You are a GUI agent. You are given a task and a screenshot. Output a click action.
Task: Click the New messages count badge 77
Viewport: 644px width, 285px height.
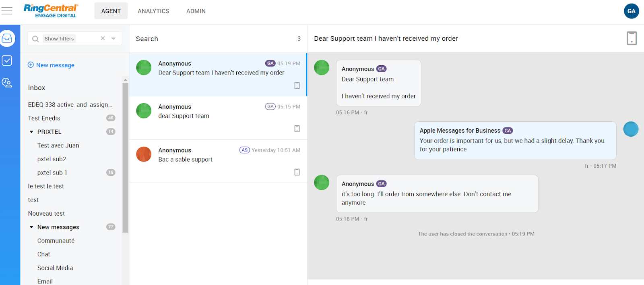111,227
